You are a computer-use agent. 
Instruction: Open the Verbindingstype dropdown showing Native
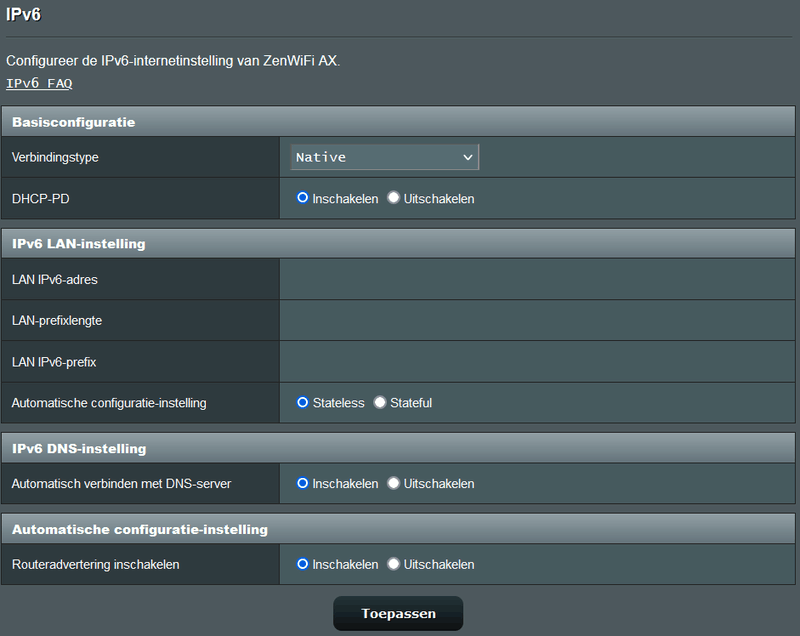click(385, 157)
